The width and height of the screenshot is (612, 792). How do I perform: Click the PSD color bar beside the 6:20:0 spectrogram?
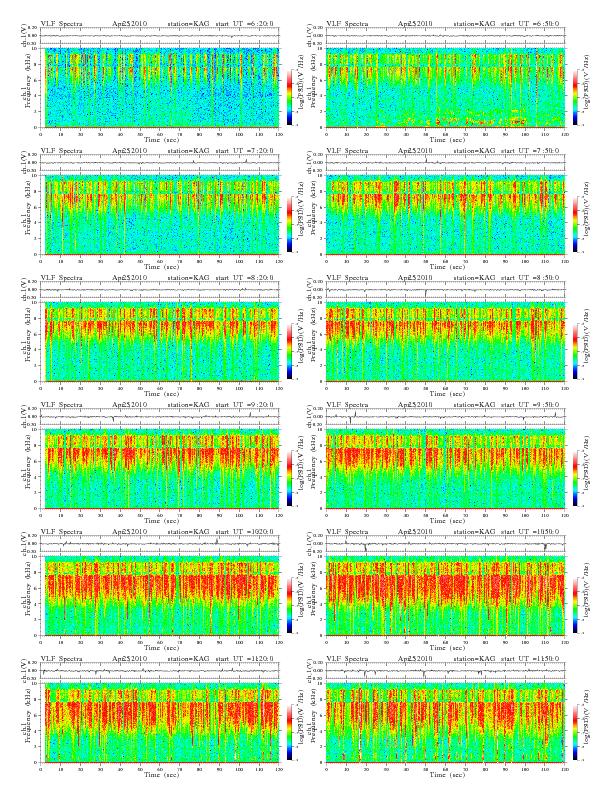pos(289,97)
